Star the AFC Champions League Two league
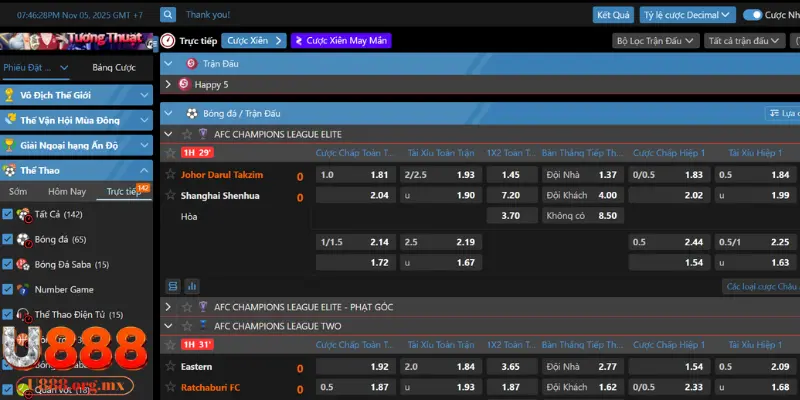 tap(185, 326)
